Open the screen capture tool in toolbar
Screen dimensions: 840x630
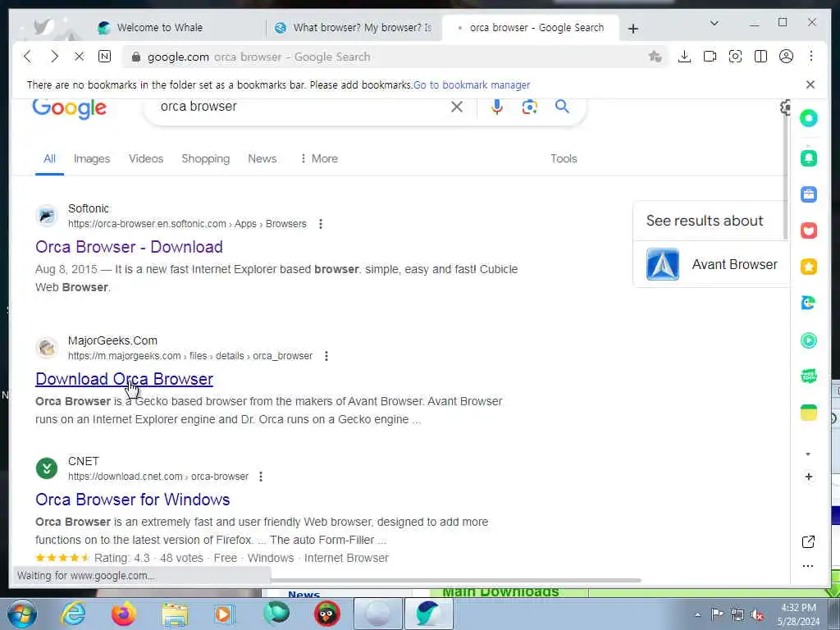click(735, 57)
